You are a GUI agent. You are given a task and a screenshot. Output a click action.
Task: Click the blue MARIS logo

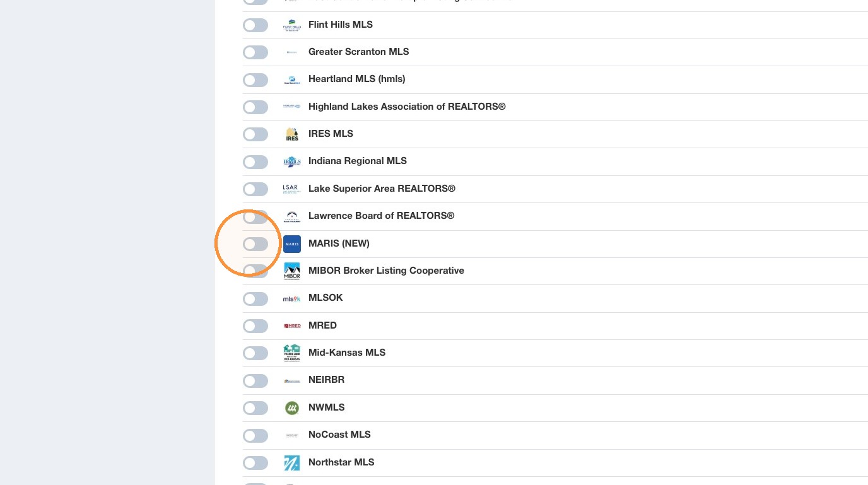coord(292,244)
